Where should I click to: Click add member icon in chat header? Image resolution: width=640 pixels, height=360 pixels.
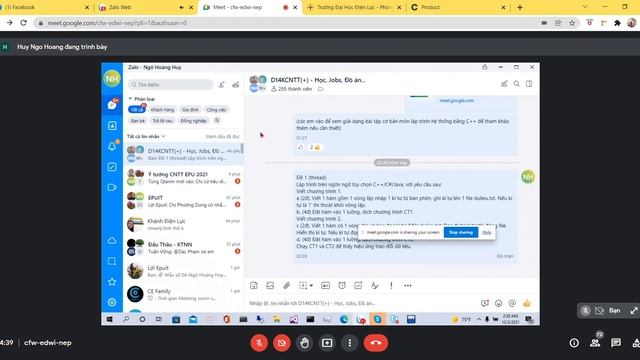pos(504,84)
